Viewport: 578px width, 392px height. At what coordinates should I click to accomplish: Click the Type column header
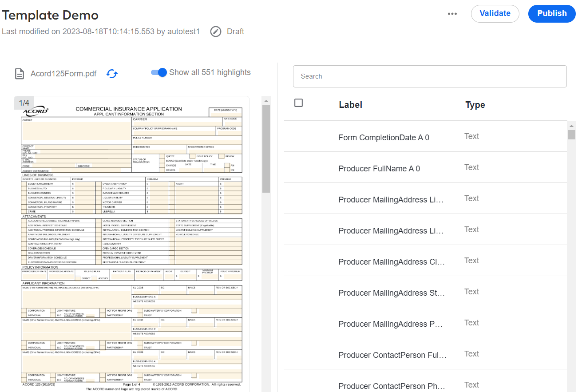pyautogui.click(x=475, y=105)
